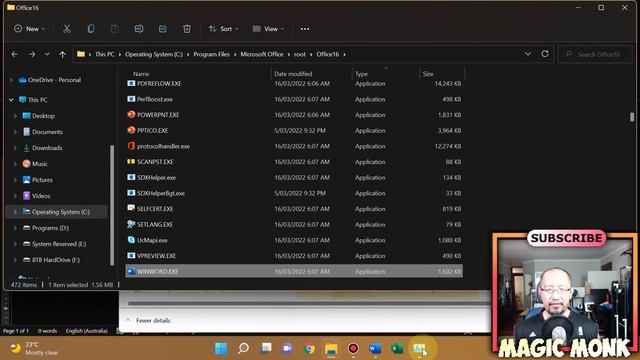
Task: Open the View dropdown
Action: coord(268,29)
